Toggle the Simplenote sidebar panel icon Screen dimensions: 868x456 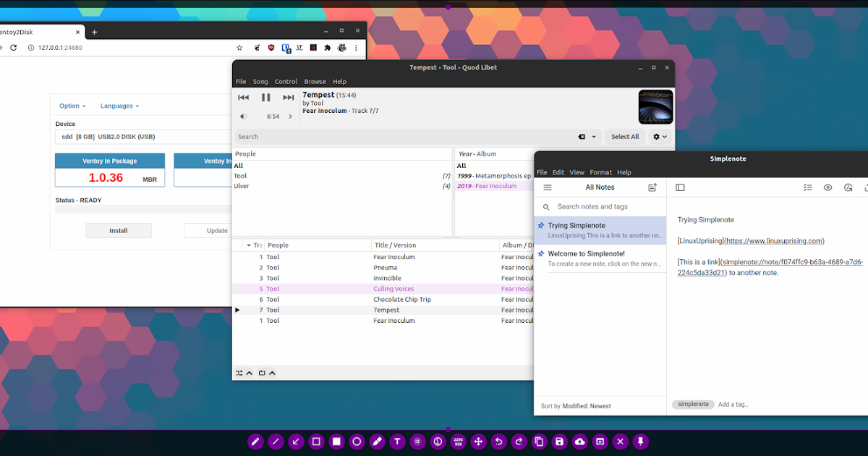pos(680,187)
